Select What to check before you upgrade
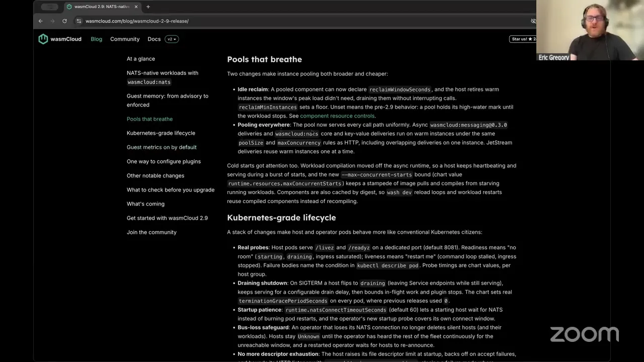 171,190
